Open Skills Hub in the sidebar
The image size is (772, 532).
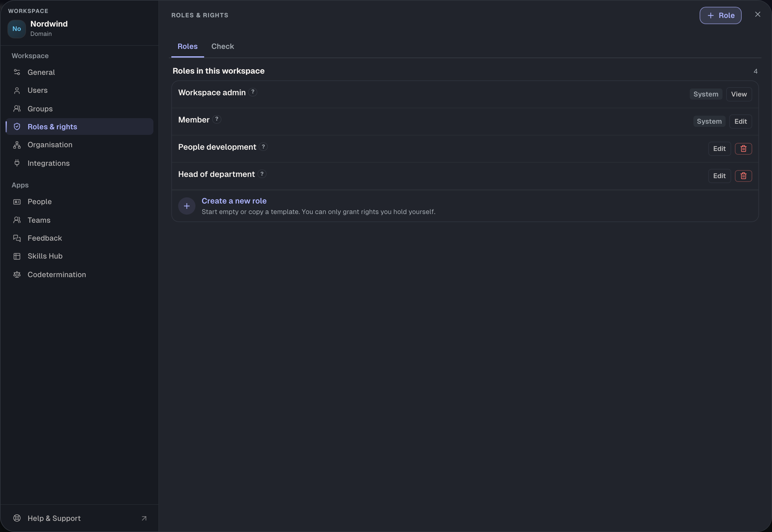(x=79, y=256)
